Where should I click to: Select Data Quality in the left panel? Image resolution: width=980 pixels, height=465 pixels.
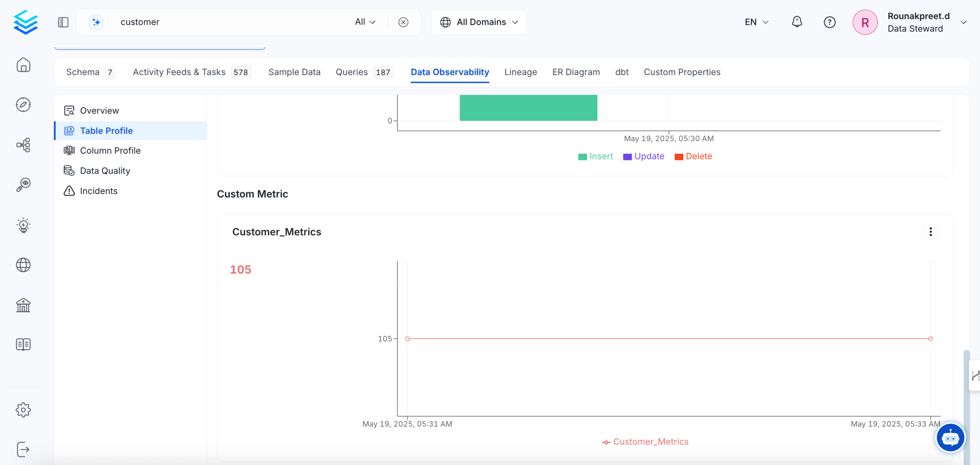click(x=105, y=170)
